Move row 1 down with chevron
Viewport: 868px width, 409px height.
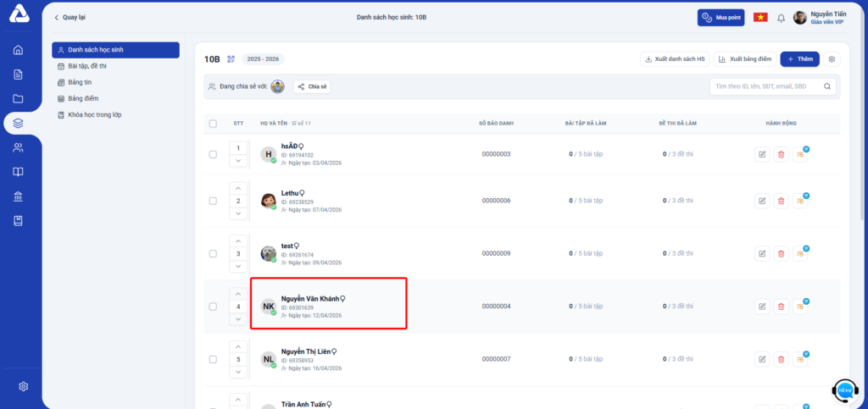click(x=238, y=160)
